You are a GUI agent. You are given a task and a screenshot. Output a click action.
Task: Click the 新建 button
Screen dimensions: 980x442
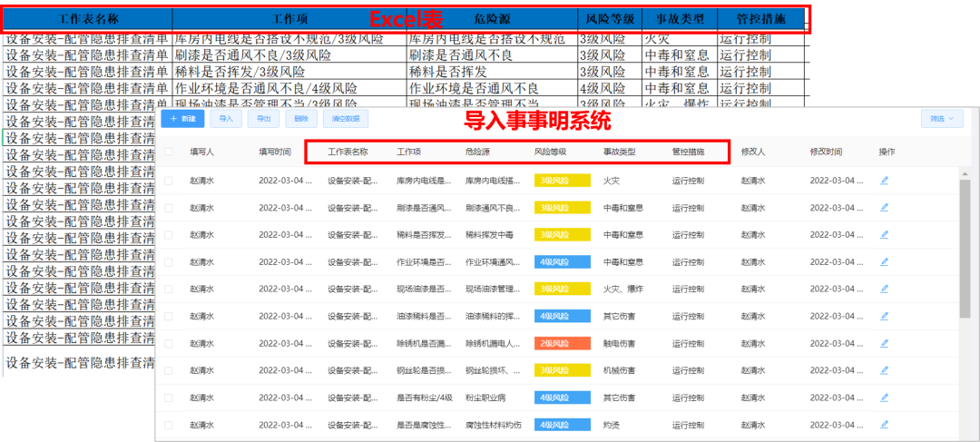point(182,119)
